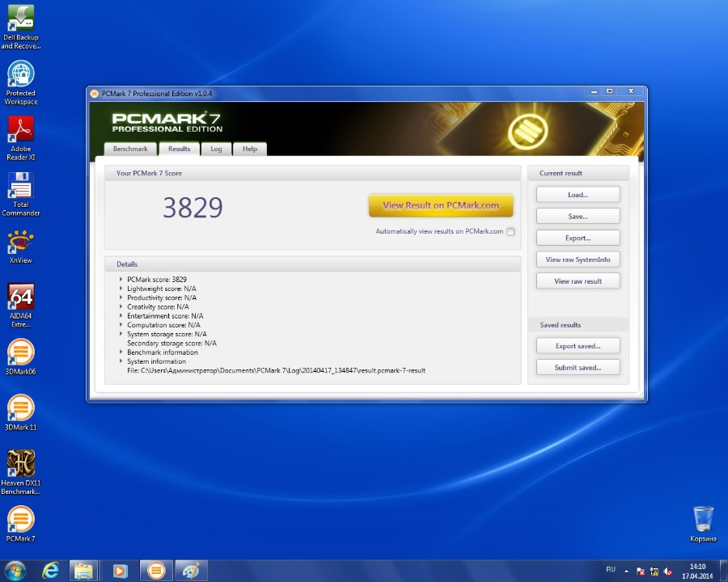Open the Action Center flag icon
The image size is (728, 582).
(641, 571)
